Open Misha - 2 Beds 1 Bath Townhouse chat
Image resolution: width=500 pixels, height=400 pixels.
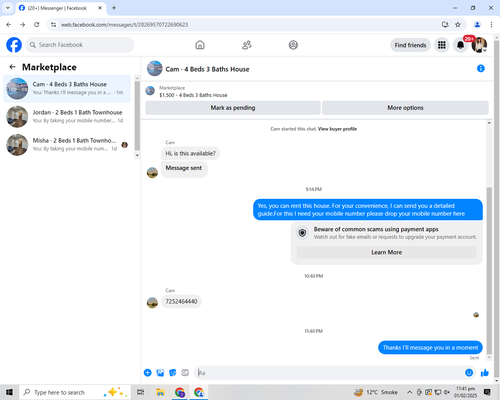click(x=67, y=145)
